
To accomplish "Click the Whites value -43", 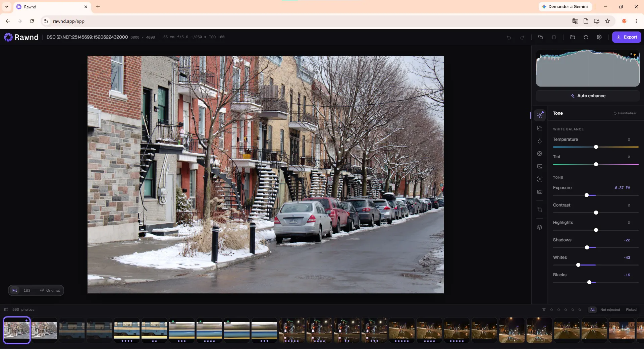I will 627,257.
